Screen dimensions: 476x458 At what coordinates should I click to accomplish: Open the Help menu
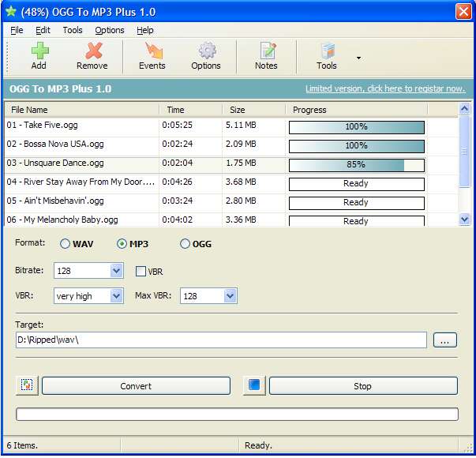(x=145, y=30)
